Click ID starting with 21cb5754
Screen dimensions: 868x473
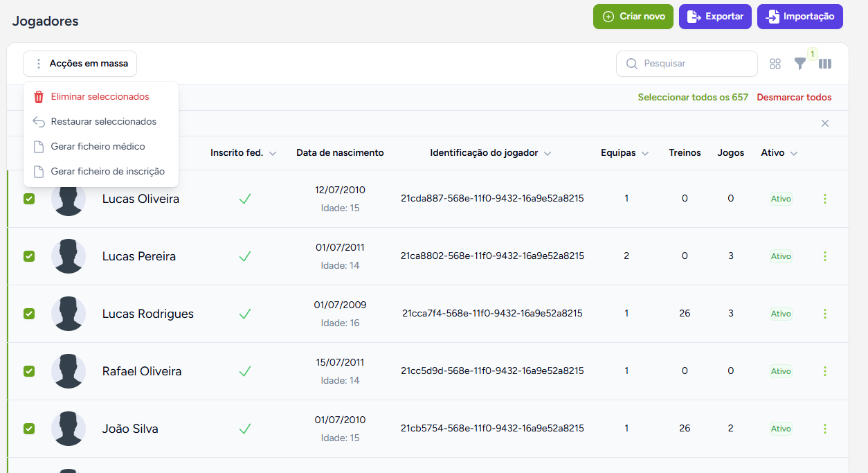[492, 429]
